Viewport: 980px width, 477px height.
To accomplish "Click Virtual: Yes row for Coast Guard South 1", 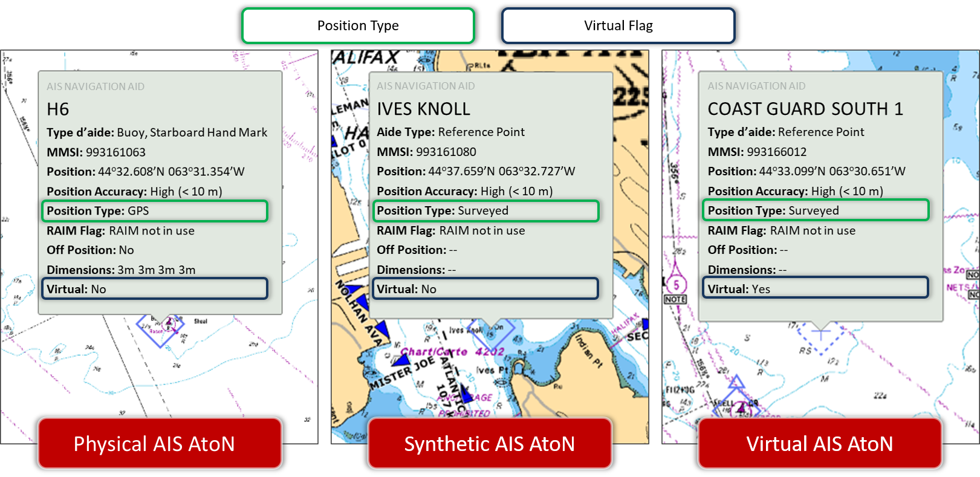I will 815,288.
